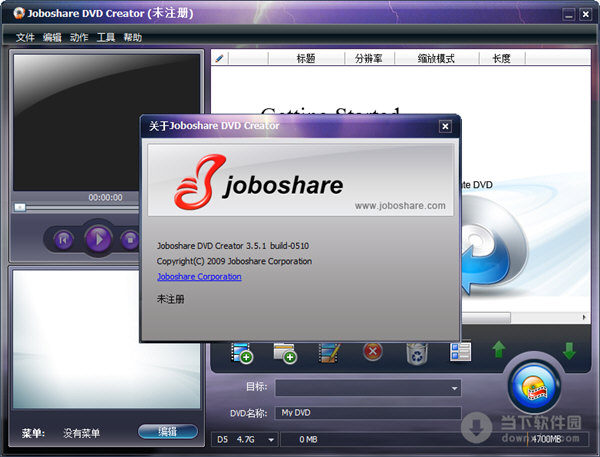
Task: Click the recycle bin clear-all icon
Action: pos(416,352)
